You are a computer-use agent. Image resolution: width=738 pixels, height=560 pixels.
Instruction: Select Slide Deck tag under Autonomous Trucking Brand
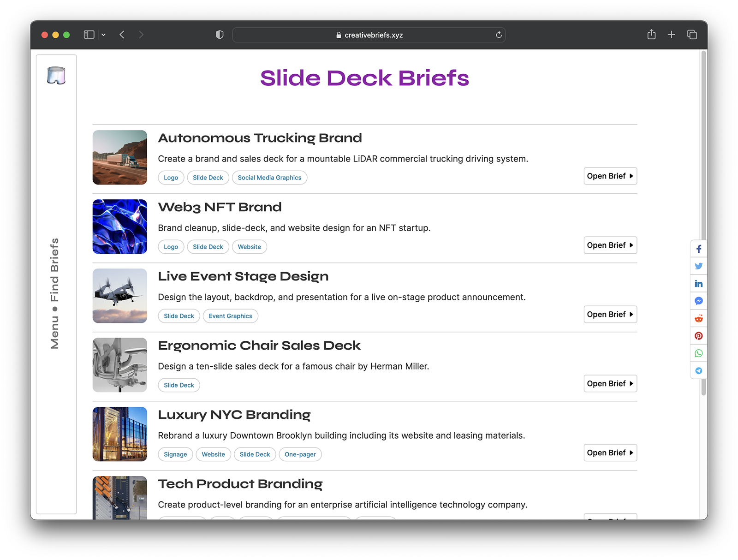point(208,178)
